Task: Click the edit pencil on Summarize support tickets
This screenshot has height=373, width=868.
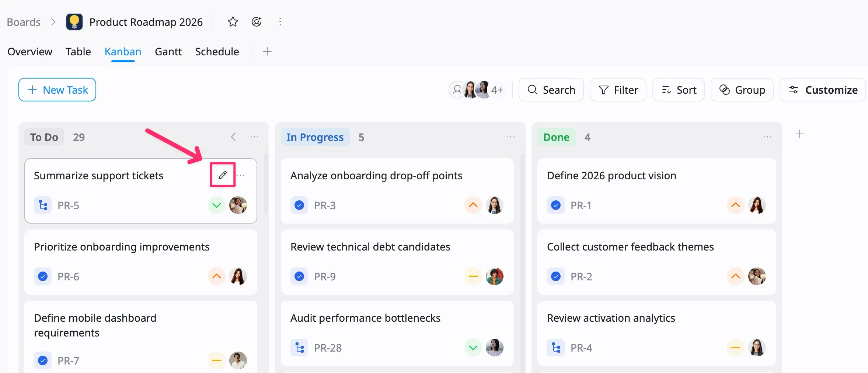Action: pyautogui.click(x=223, y=175)
